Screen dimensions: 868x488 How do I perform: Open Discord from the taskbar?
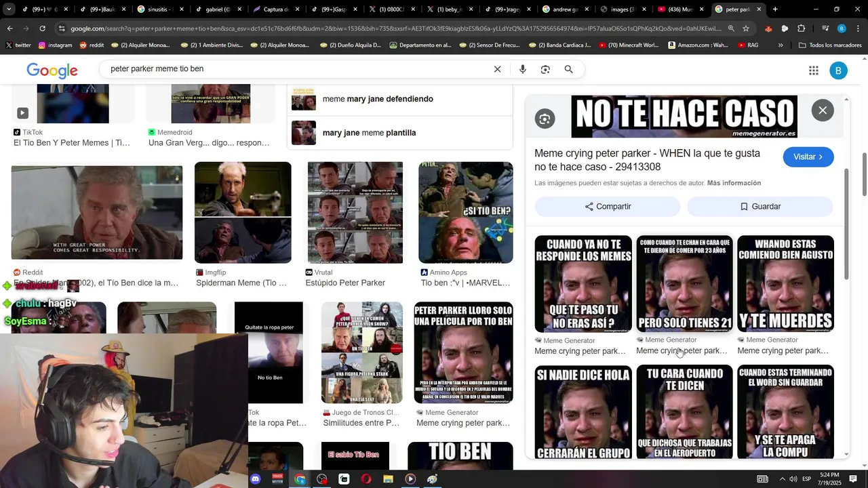[x=255, y=479]
